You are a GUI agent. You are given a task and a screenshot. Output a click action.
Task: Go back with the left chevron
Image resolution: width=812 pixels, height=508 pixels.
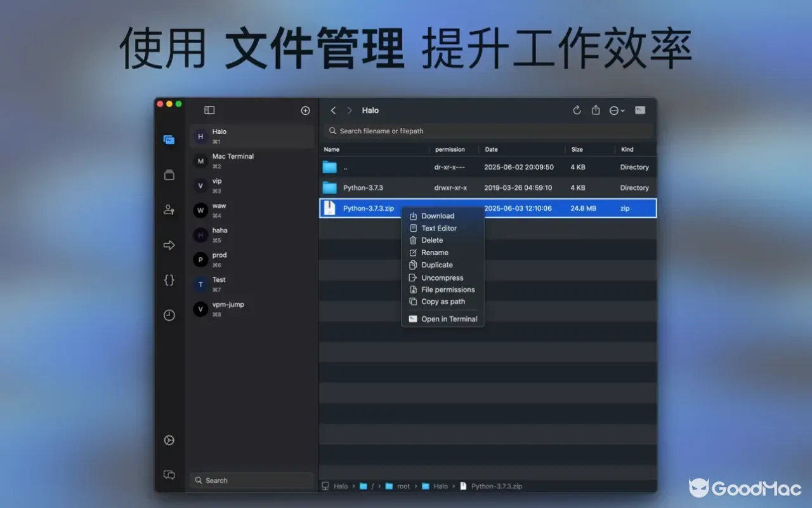(x=333, y=110)
